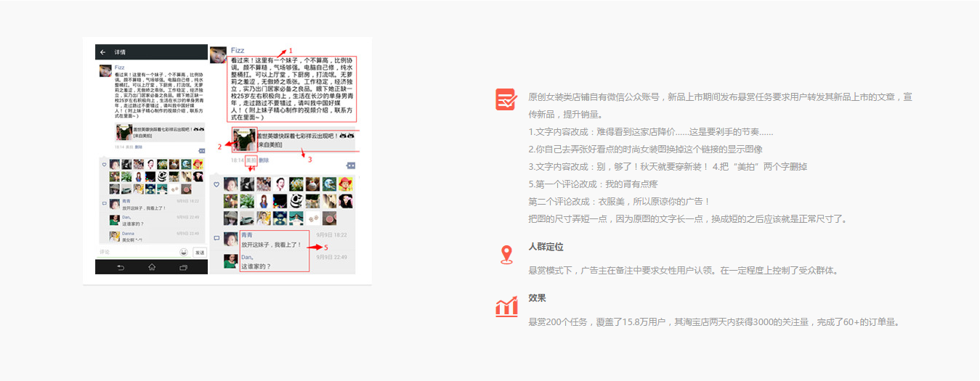Click the orange checklist icon beside the case description
Image resolution: width=980 pixels, height=381 pixels.
click(x=506, y=99)
